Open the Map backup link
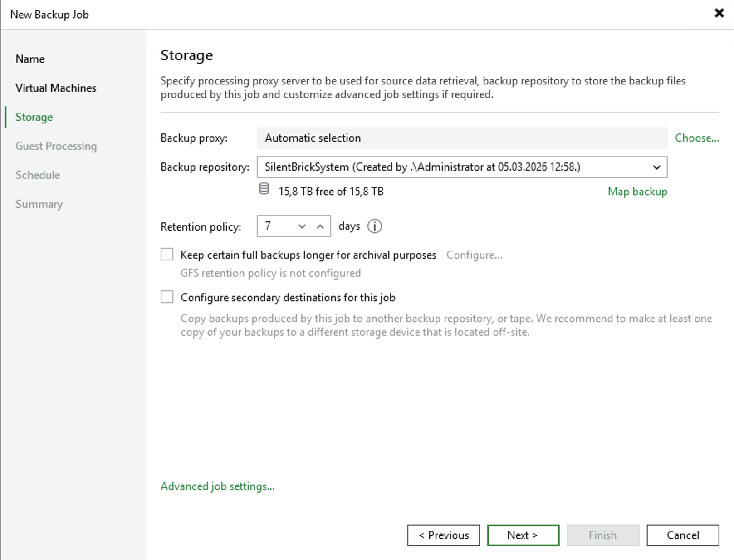Image resolution: width=734 pixels, height=560 pixels. pyautogui.click(x=637, y=192)
